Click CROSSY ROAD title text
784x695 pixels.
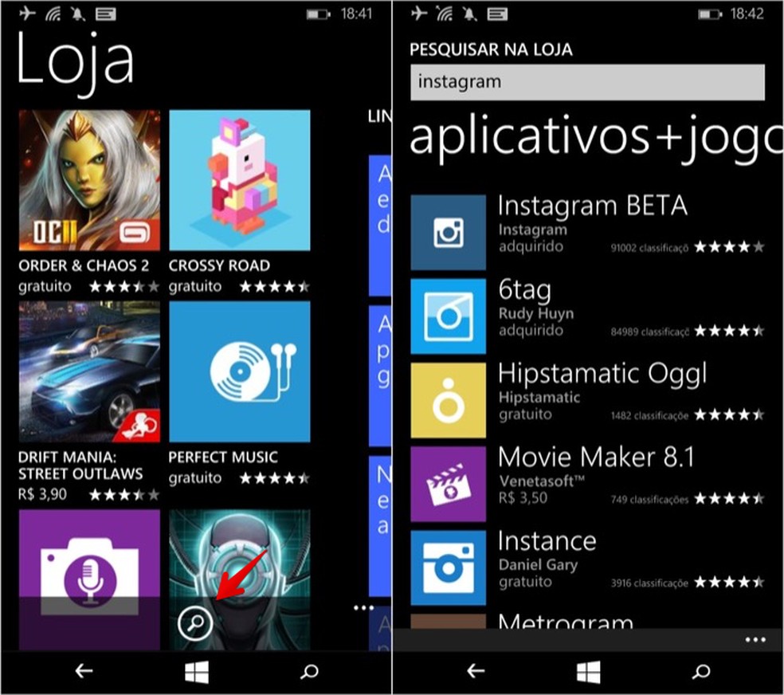pyautogui.click(x=219, y=265)
